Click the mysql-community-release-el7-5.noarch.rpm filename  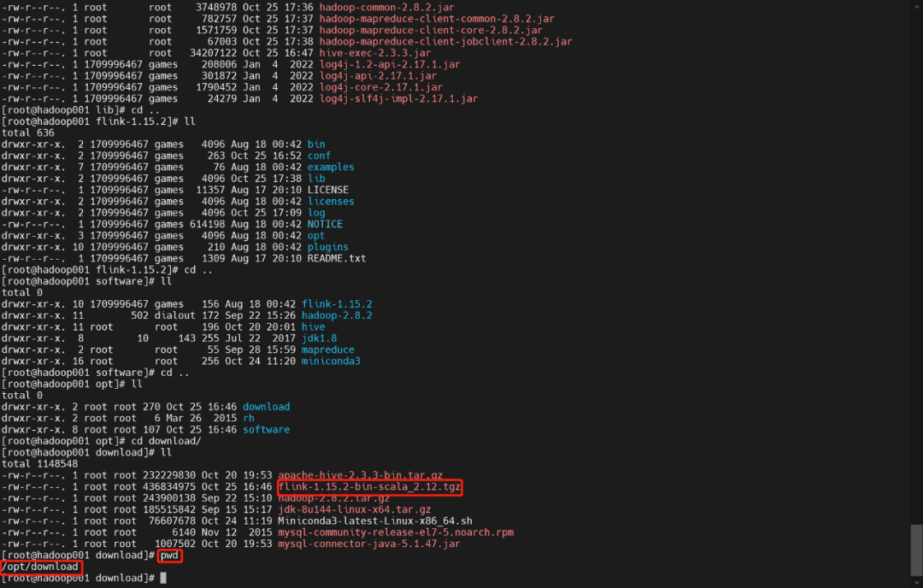point(396,532)
